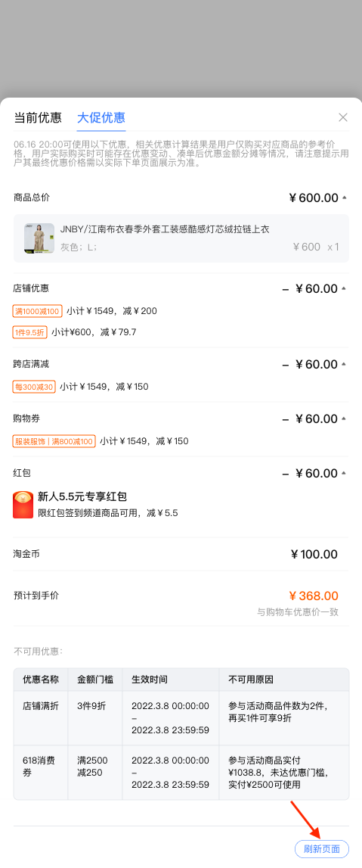Click the 刷新页面 button

tap(322, 848)
